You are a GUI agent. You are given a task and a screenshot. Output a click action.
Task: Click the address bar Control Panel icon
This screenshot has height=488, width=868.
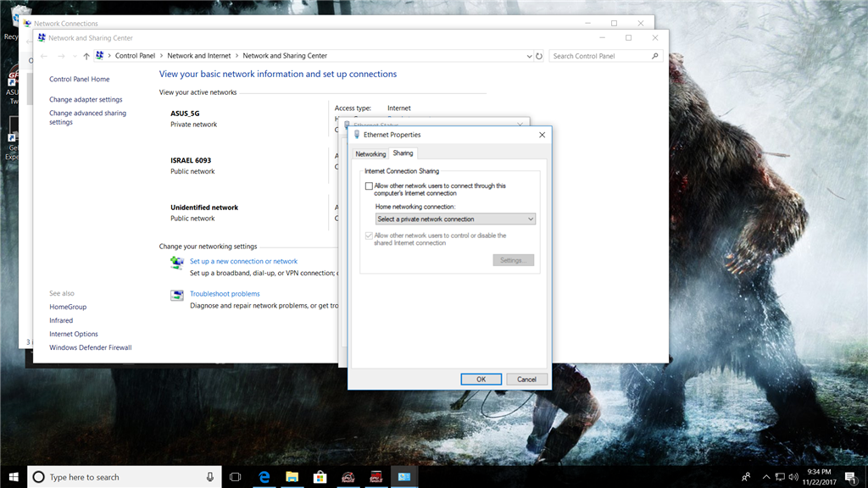pyautogui.click(x=100, y=55)
